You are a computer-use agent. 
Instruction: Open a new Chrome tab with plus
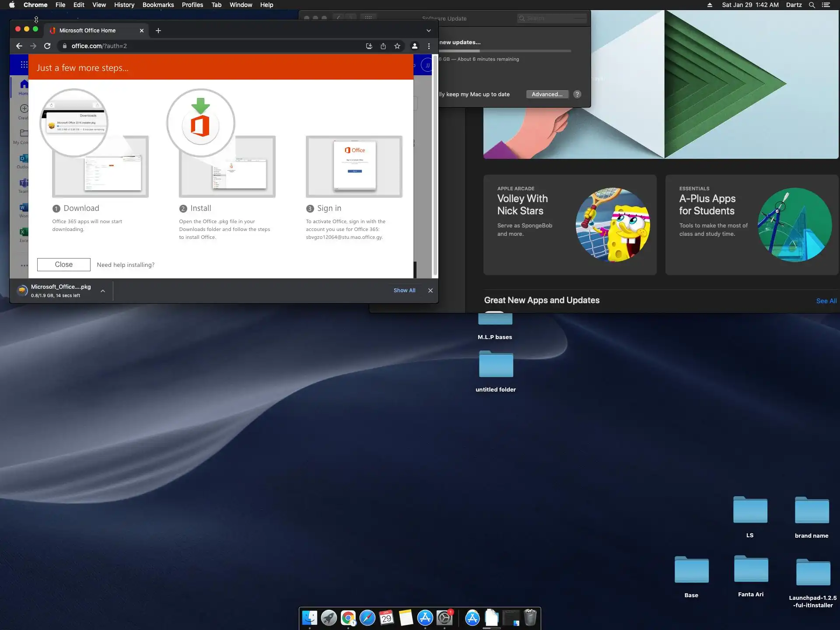[x=158, y=31]
